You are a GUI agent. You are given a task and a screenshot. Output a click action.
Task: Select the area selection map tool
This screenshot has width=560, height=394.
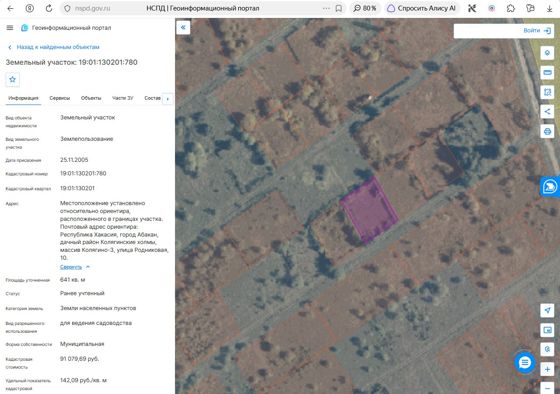pos(547,92)
